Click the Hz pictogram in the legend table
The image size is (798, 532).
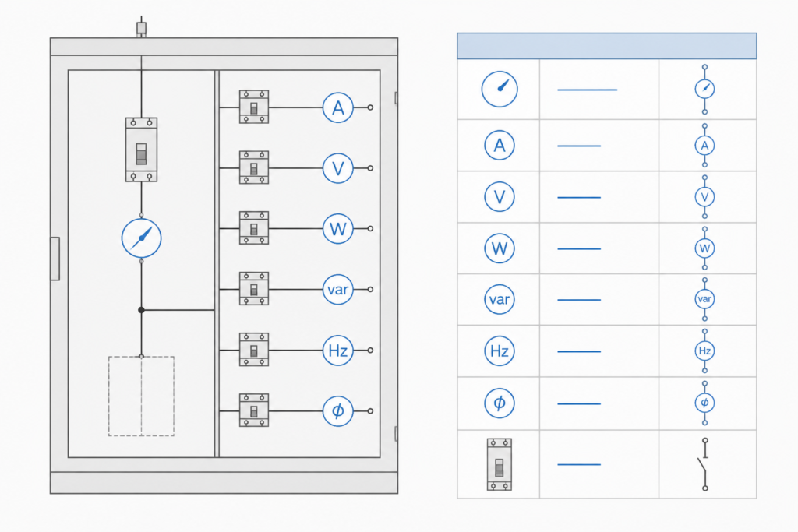coord(500,351)
